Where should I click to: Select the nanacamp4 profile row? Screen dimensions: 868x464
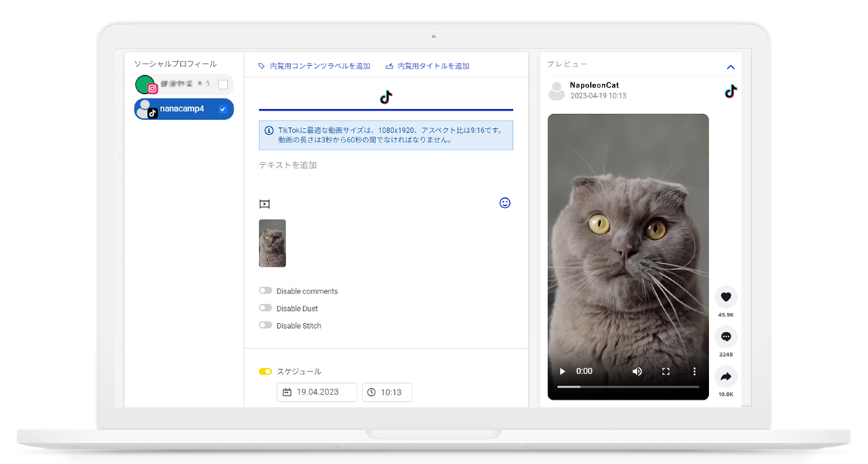184,109
